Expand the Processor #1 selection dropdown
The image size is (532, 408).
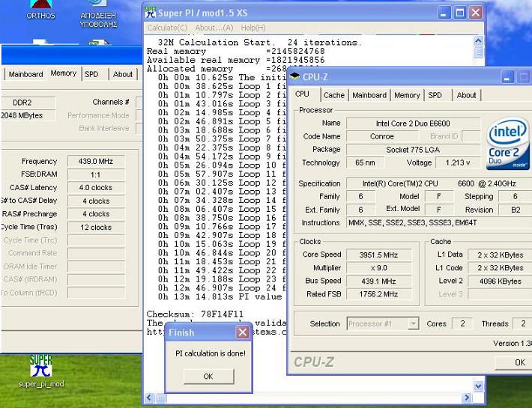413,323
